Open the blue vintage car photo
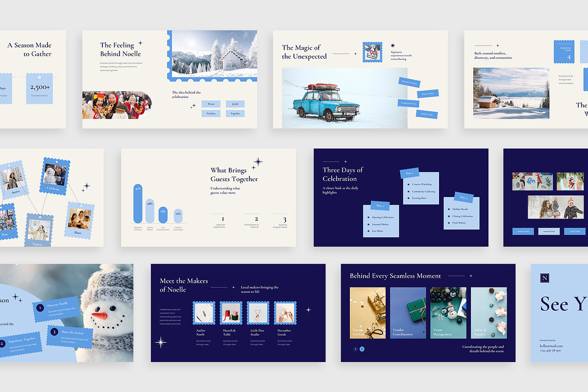Viewport: 588px width, 392px height. point(344,98)
